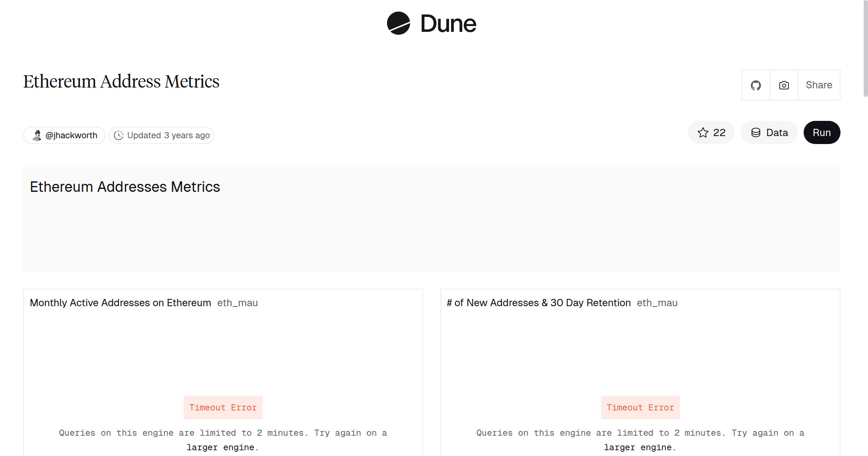Unfavorite the query by clicking the star

click(x=703, y=132)
